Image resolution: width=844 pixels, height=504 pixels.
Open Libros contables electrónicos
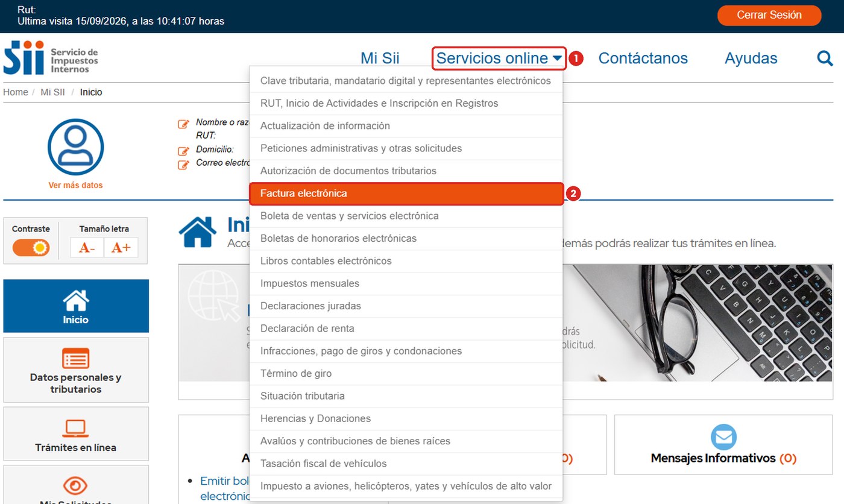click(x=406, y=261)
